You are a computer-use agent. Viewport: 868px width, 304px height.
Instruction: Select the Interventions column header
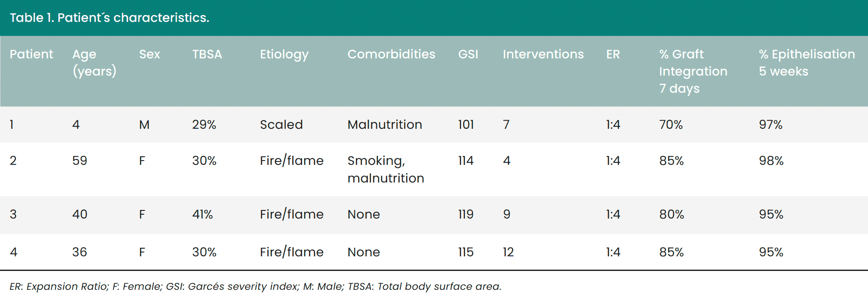543,54
